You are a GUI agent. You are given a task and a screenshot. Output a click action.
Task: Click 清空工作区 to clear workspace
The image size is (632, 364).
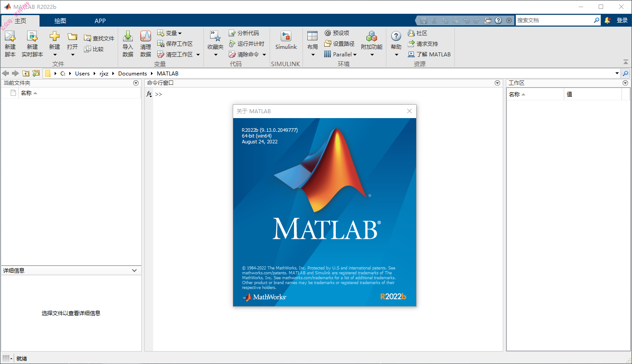coord(175,55)
